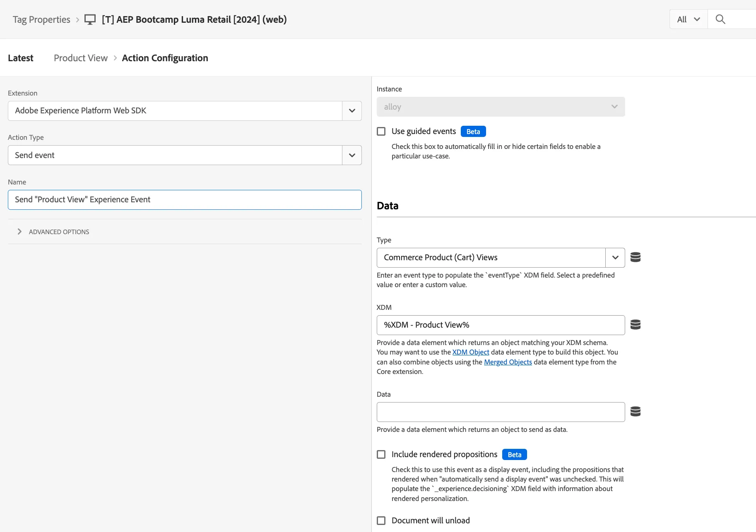Click the Data section heading
This screenshot has height=532, width=756.
[388, 206]
